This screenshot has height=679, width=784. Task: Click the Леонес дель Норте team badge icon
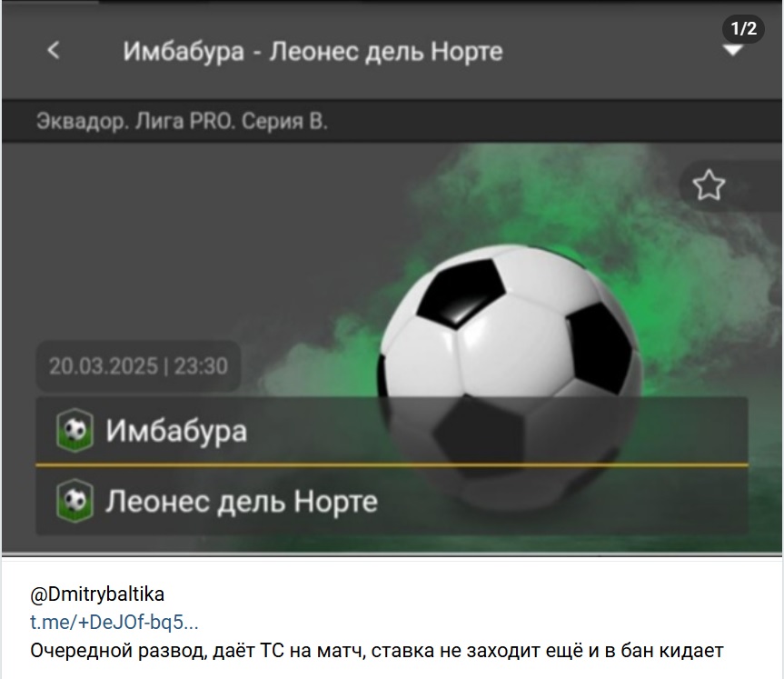[74, 501]
